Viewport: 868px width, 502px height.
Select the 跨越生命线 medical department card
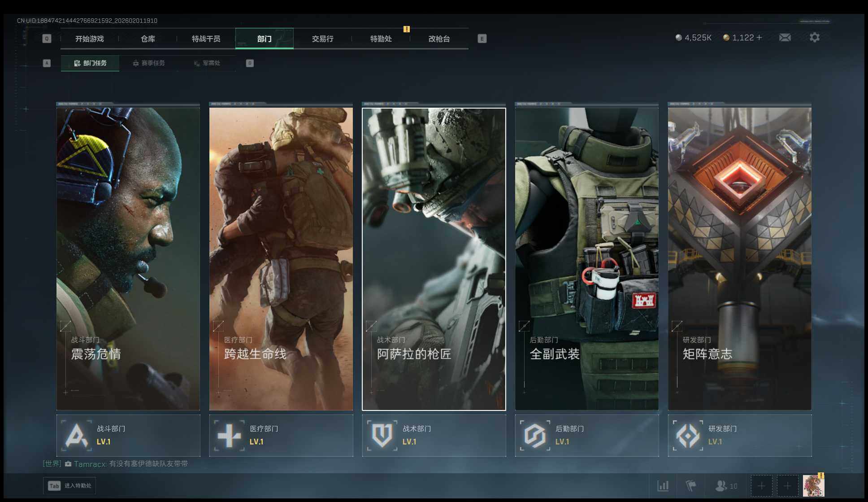[x=281, y=259]
